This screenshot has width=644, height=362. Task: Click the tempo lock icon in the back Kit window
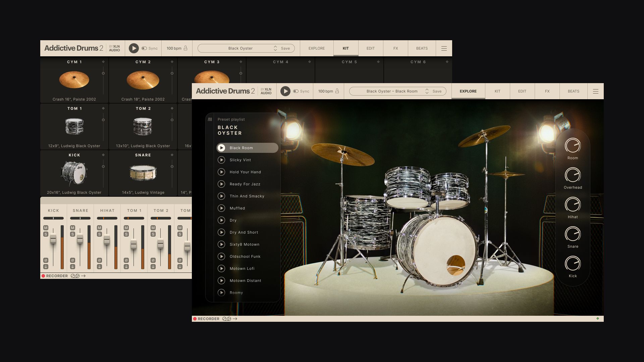coord(185,48)
